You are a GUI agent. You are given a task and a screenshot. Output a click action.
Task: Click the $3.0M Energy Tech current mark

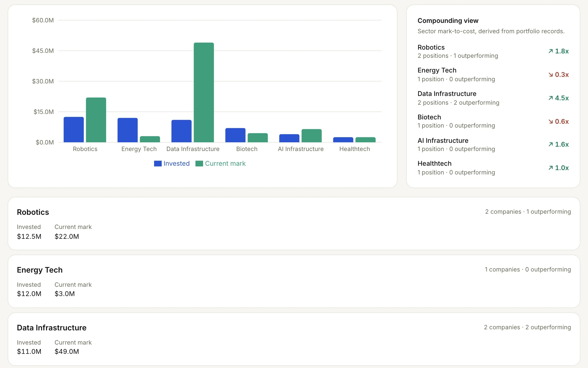[65, 294]
